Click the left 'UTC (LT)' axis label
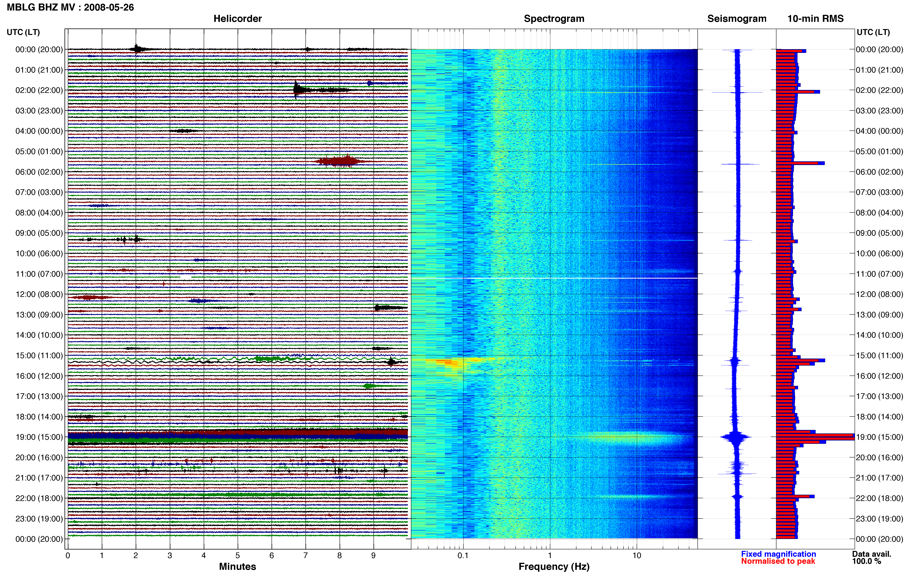 pyautogui.click(x=23, y=32)
